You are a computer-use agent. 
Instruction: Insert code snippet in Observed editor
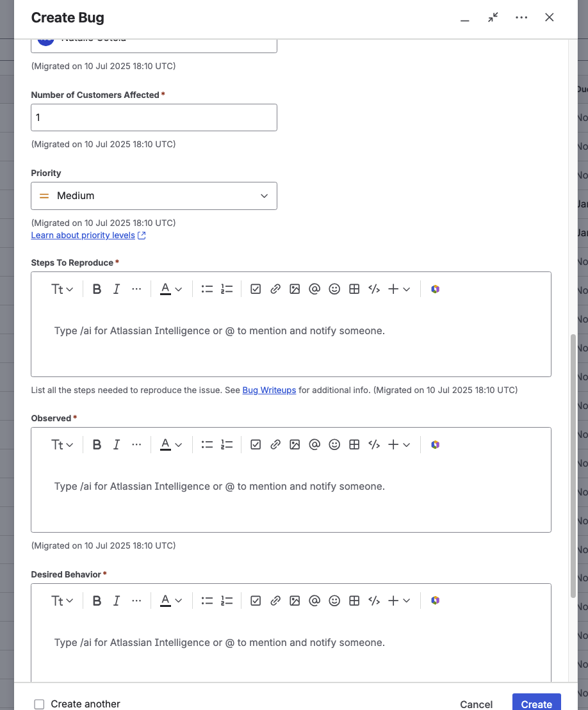coord(374,445)
